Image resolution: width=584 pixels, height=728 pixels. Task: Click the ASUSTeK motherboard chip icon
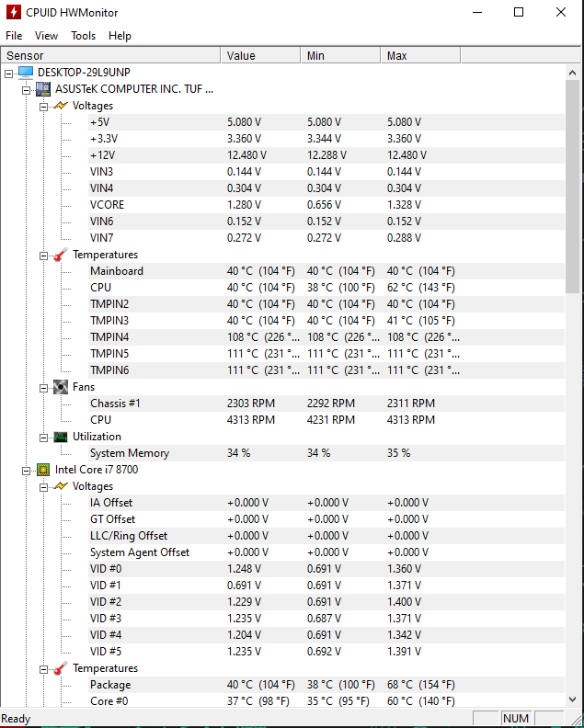coord(43,89)
